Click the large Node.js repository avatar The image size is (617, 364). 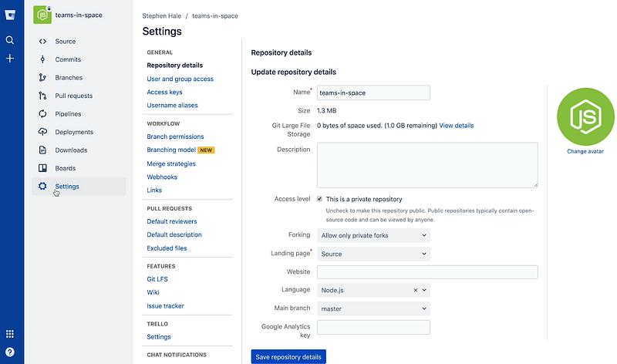click(585, 116)
